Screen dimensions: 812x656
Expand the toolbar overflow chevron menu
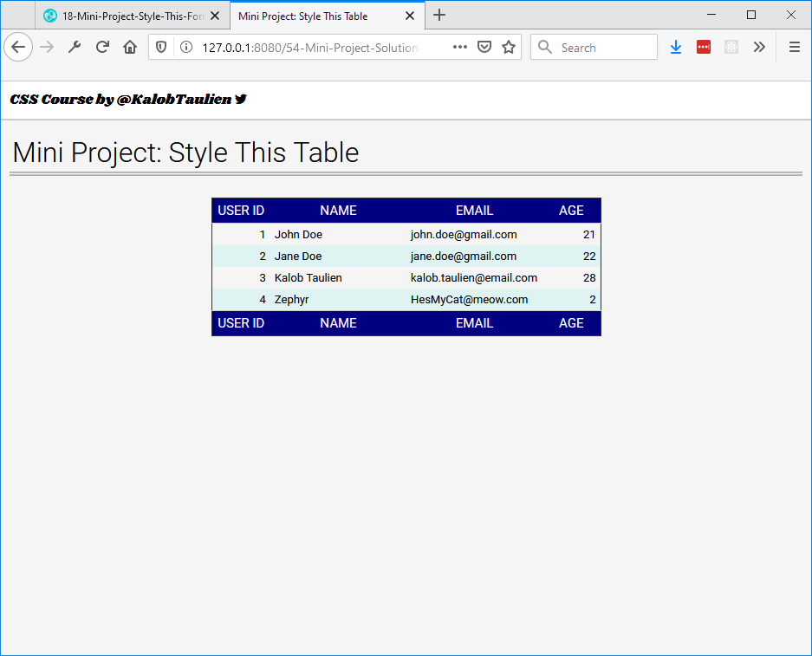pyautogui.click(x=759, y=47)
